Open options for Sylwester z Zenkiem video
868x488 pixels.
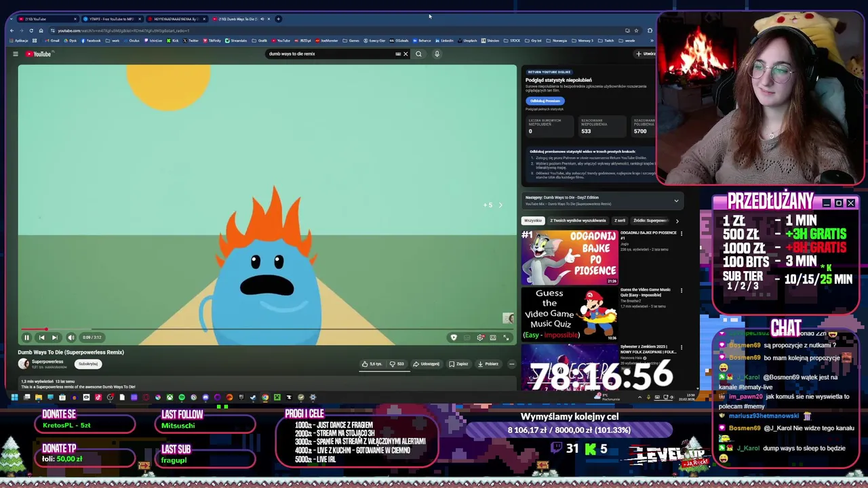[682, 348]
